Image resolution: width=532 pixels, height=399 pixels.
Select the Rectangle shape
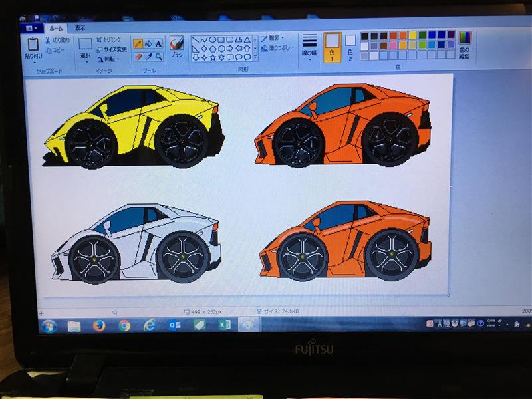[x=221, y=40]
